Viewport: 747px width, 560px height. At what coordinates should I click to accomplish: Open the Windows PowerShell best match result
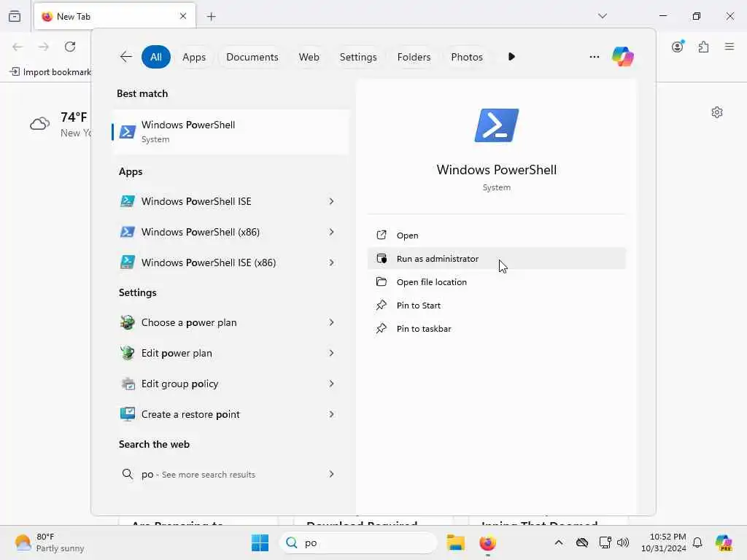pos(231,132)
